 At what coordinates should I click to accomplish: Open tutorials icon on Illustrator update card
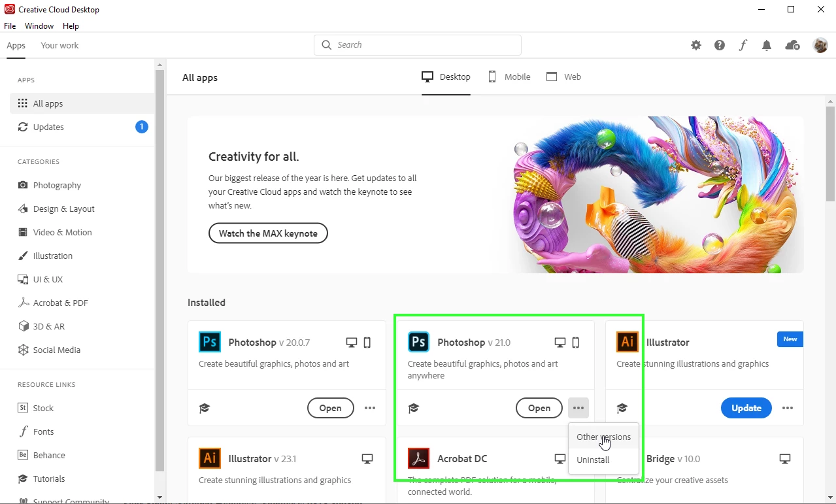point(622,408)
